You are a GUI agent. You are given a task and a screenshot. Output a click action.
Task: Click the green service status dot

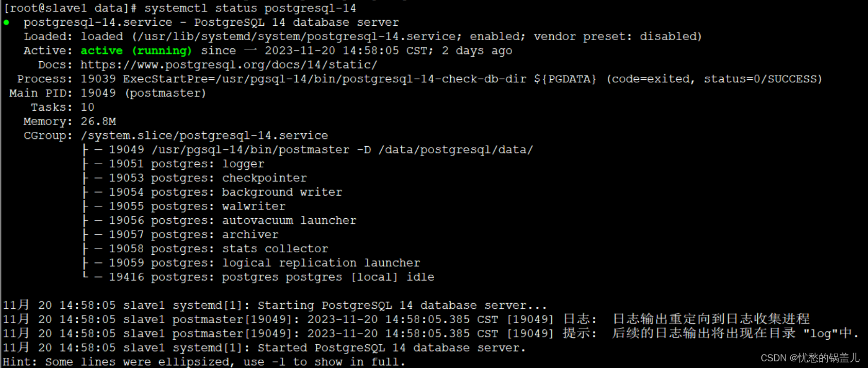[6, 23]
